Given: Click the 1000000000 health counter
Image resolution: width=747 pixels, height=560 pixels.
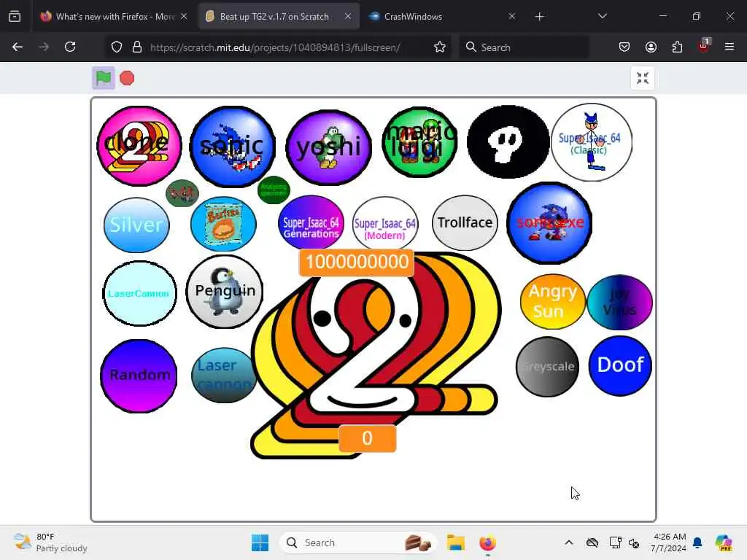Looking at the screenshot, I should tap(357, 262).
